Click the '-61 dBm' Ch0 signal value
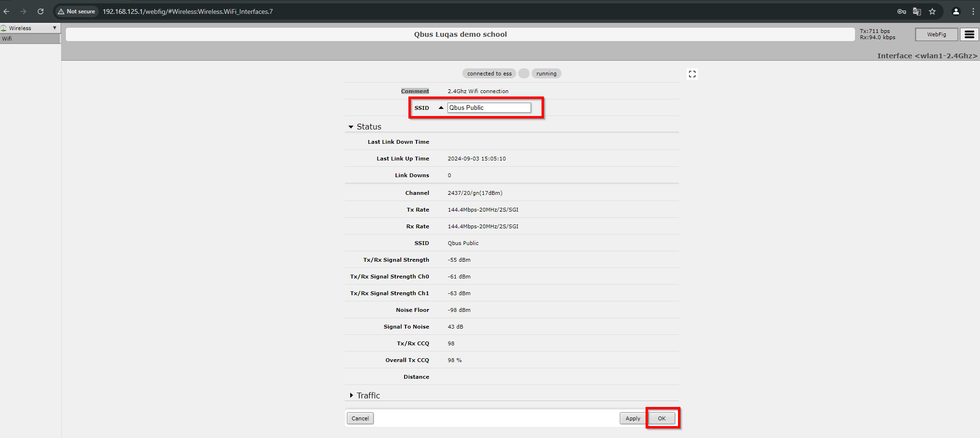Viewport: 980px width, 438px height. point(459,277)
